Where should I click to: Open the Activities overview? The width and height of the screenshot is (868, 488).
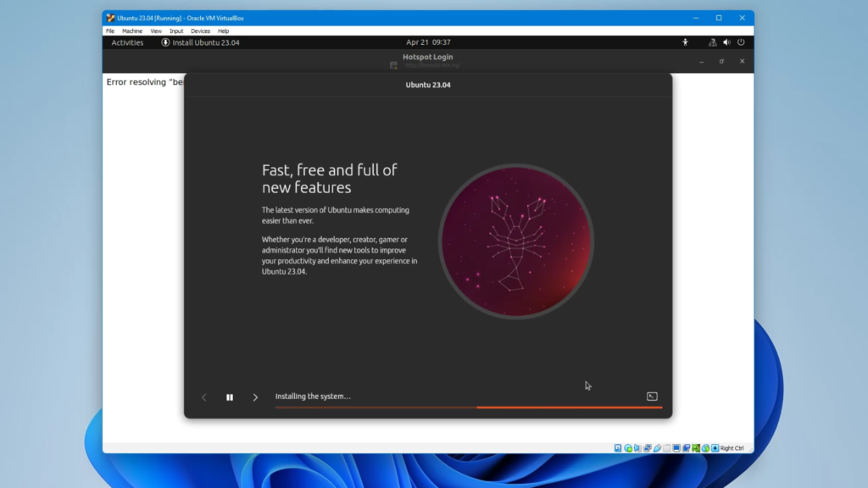[x=127, y=42]
